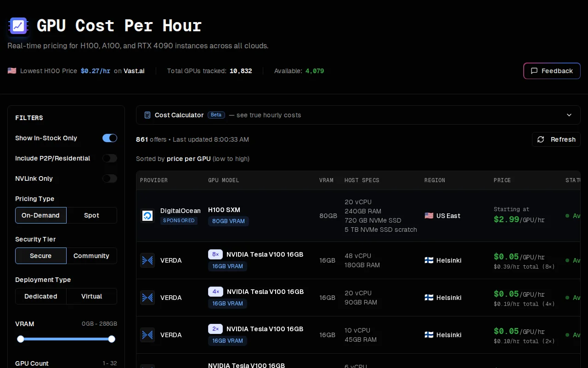Viewport: 588px width, 368px height.
Task: Disable Show In-Stock Only toggle
Action: [x=110, y=138]
